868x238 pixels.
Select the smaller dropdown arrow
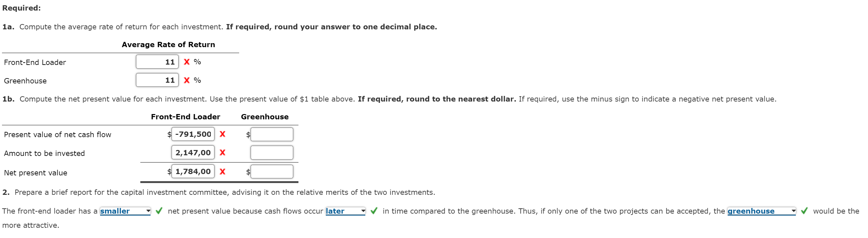tap(148, 211)
